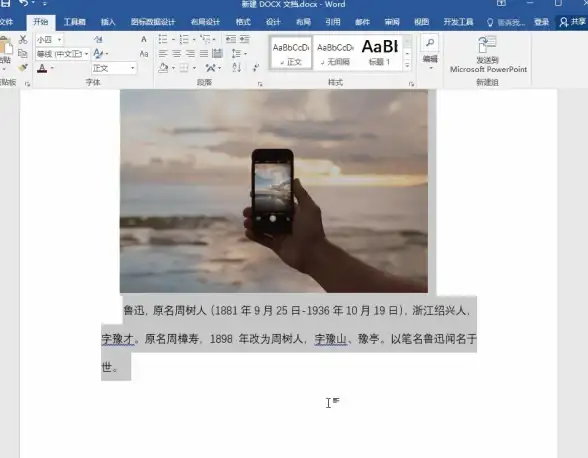Click the lightbulb Tell Me icon
This screenshot has width=588, height=458.
coord(490,23)
